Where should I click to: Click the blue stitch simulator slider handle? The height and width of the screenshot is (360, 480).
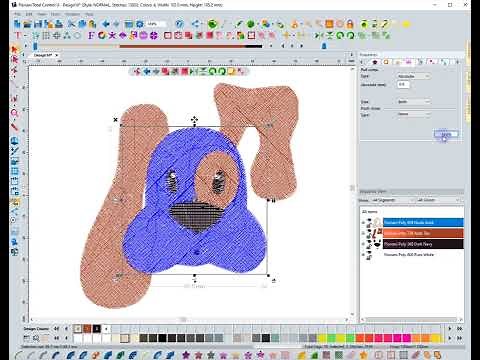(35, 46)
